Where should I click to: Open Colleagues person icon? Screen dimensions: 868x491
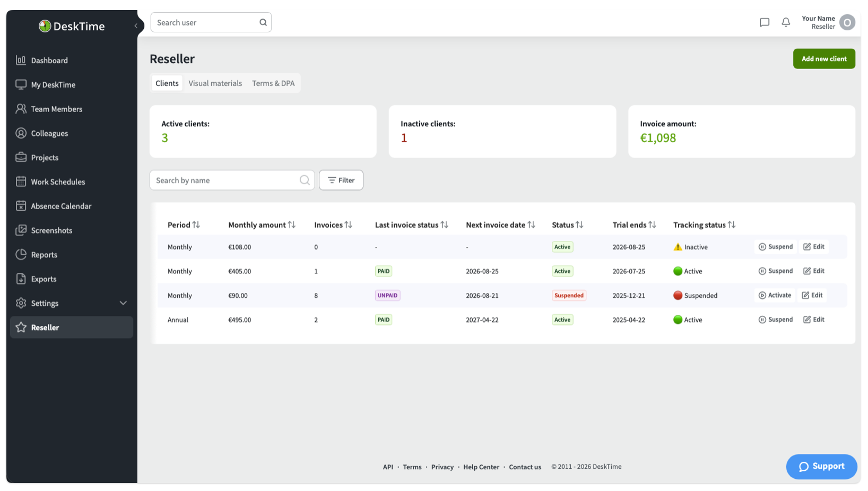coord(21,133)
